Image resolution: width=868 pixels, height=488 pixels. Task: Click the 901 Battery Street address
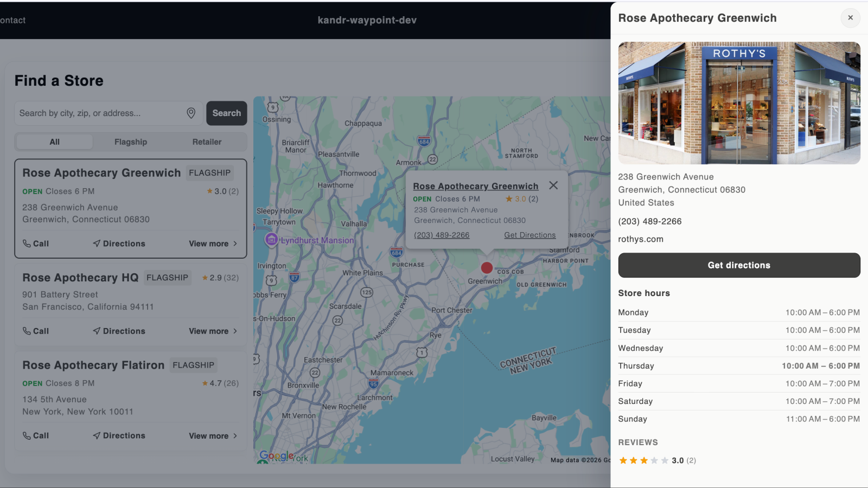coord(60,294)
